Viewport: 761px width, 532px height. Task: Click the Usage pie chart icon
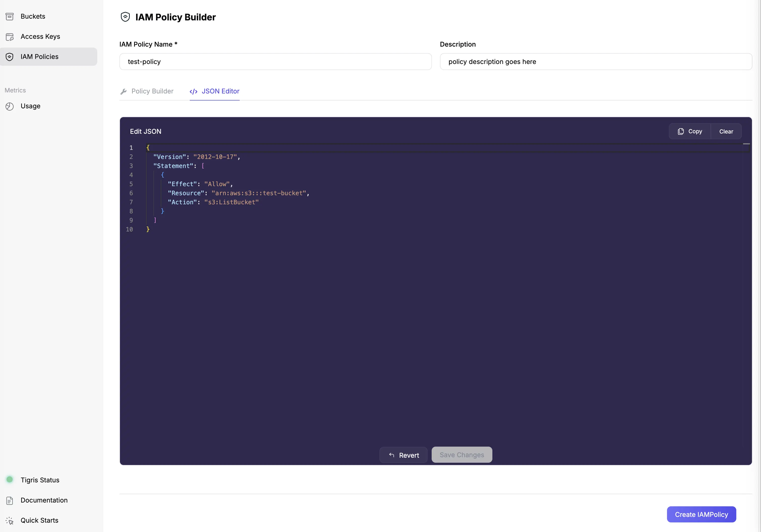tap(10, 106)
